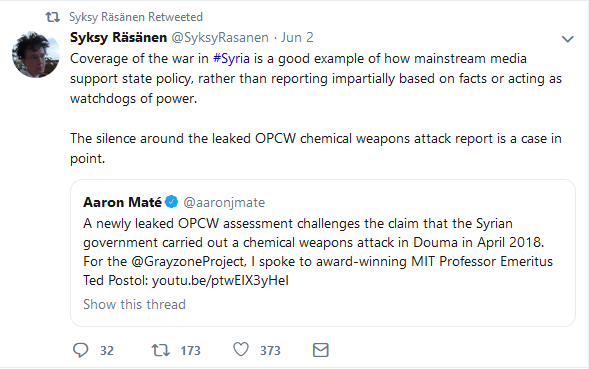This screenshot has width=589, height=369.
Task: Send tweet via envelope message icon
Action: click(x=321, y=350)
